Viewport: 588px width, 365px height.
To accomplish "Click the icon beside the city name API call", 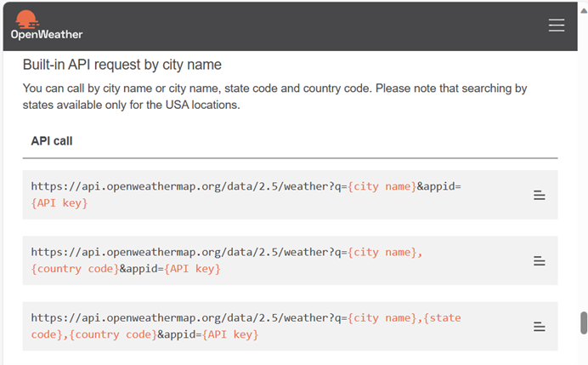I will [540, 195].
